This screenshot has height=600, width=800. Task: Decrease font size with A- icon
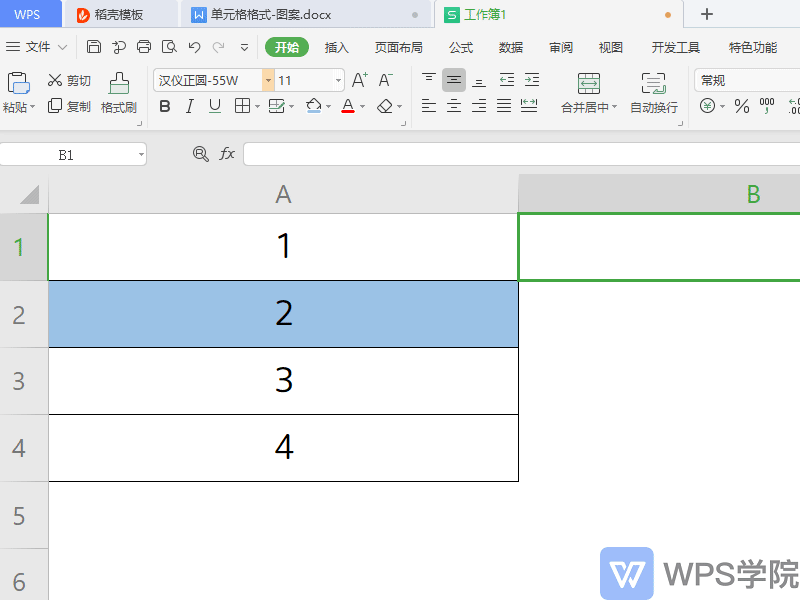click(x=385, y=80)
